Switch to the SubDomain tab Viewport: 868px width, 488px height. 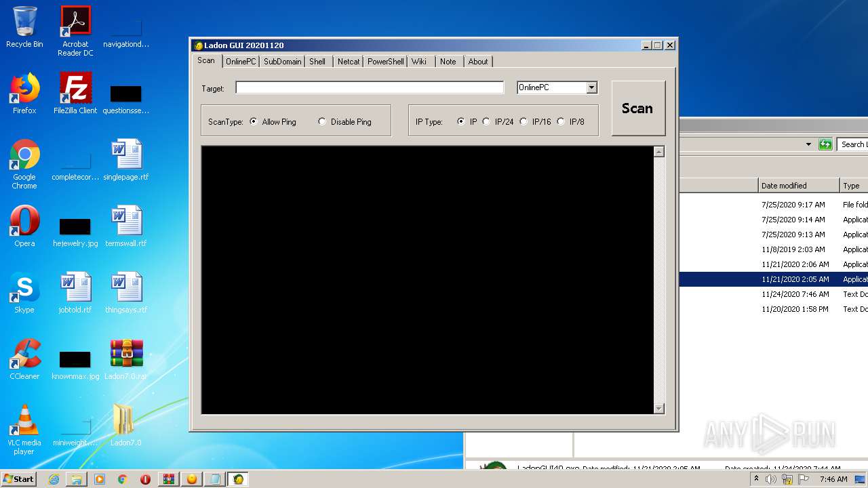[x=283, y=62]
